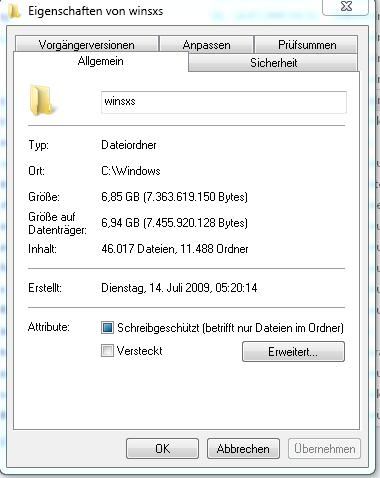Image resolution: width=380 pixels, height=478 pixels.
Task: Open the Anpassen tab
Action: tap(206, 44)
